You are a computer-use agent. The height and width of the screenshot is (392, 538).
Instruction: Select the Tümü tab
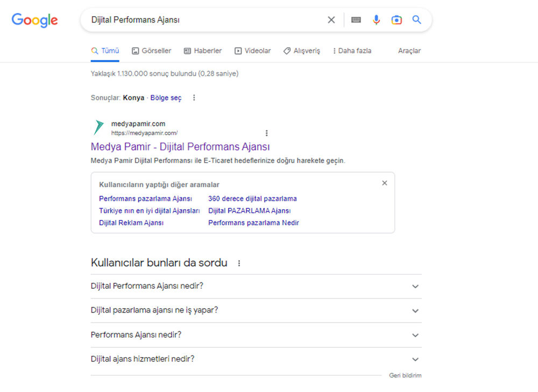(105, 51)
